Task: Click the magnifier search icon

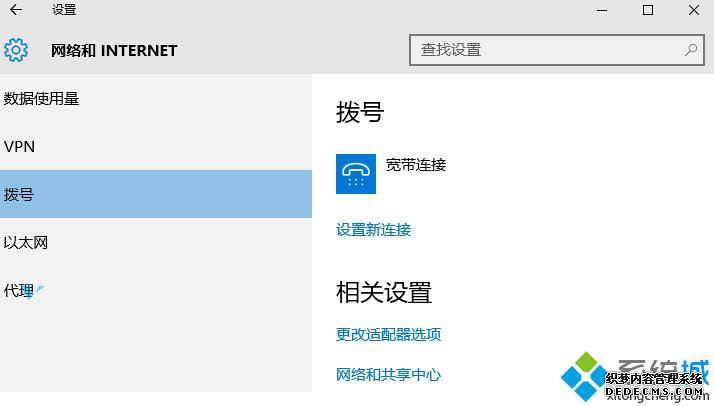Action: tap(691, 50)
